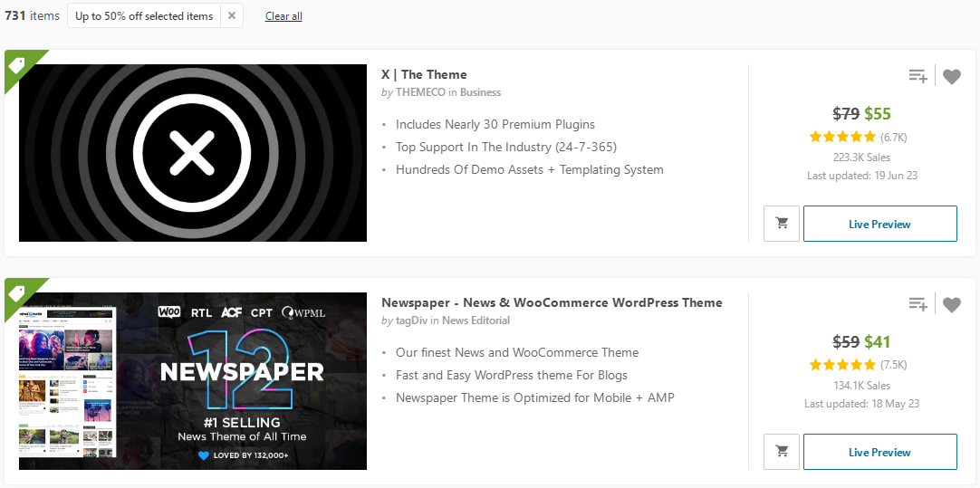980x488 pixels.
Task: Click the star rating of X | The Theme
Action: click(842, 137)
